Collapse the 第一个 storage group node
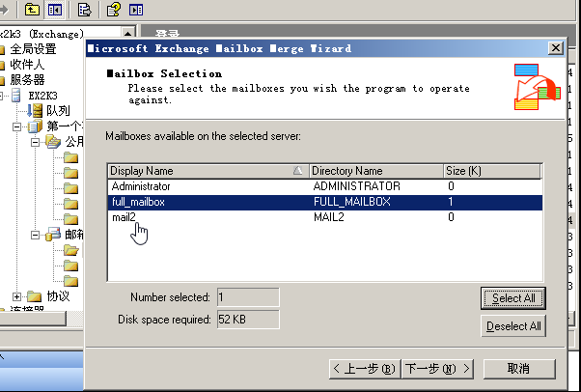 coord(17,126)
